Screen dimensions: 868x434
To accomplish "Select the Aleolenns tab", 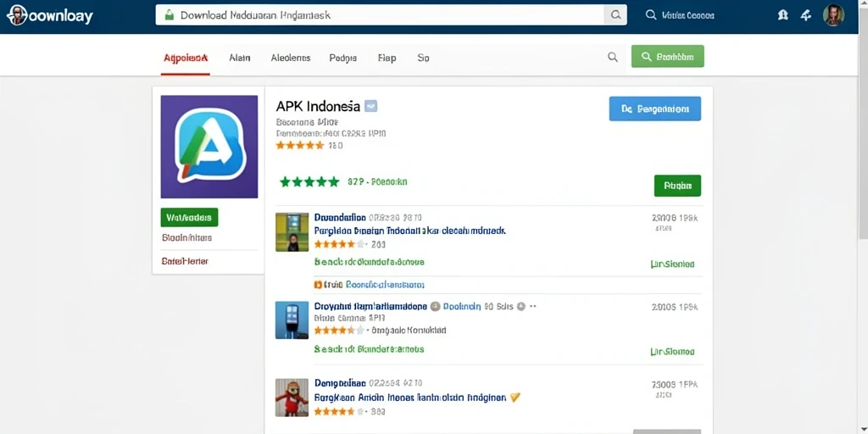I will pos(291,58).
